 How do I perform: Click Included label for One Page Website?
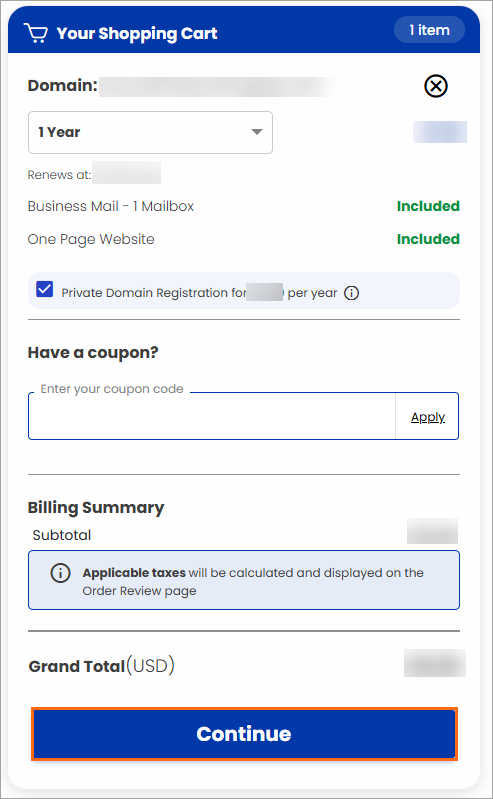(428, 239)
